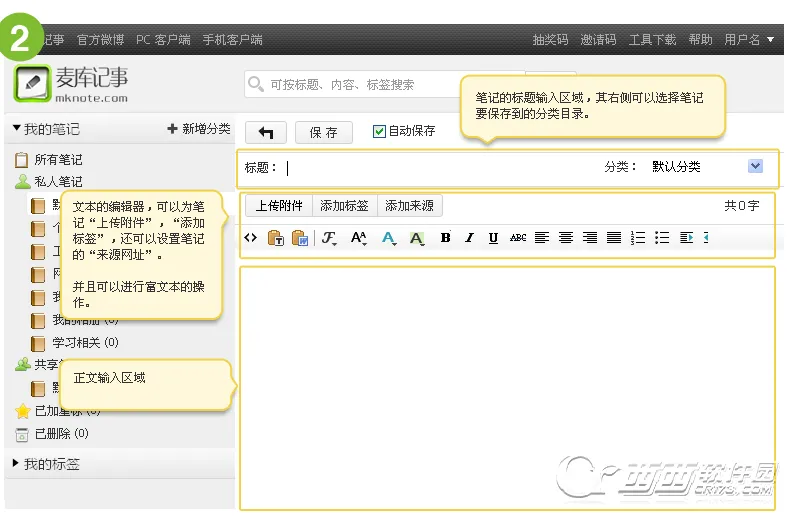Increase paragraph indent
Image resolution: width=787 pixels, height=520 pixels.
click(687, 237)
